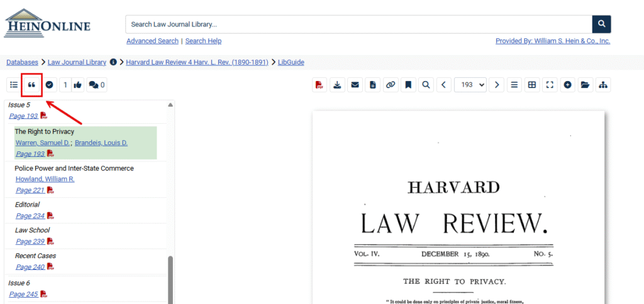644x304 pixels.
Task: Open the Advanced Search link
Action: 152,41
